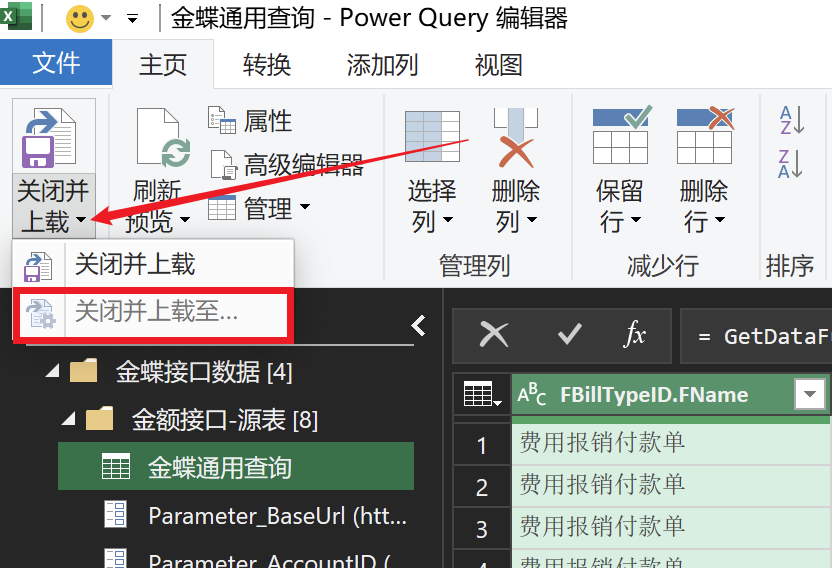This screenshot has width=832, height=568.
Task: Expand the 刷新预览 dropdown label
Action: click(158, 206)
